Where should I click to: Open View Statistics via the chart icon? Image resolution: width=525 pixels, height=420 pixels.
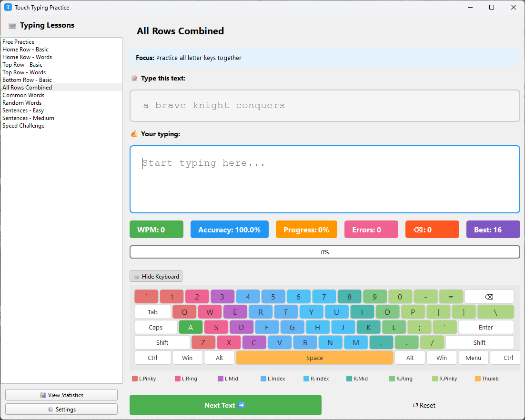[43, 394]
